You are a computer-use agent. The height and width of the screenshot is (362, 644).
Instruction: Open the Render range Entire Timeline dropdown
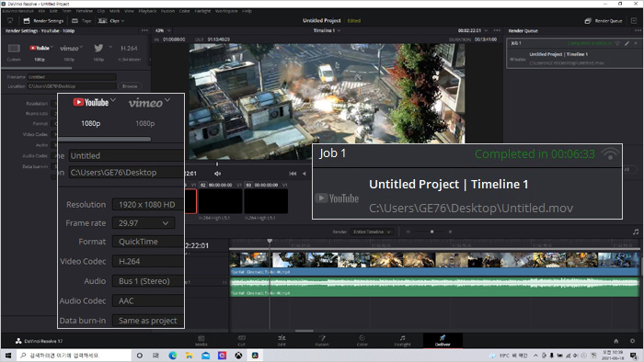point(372,232)
